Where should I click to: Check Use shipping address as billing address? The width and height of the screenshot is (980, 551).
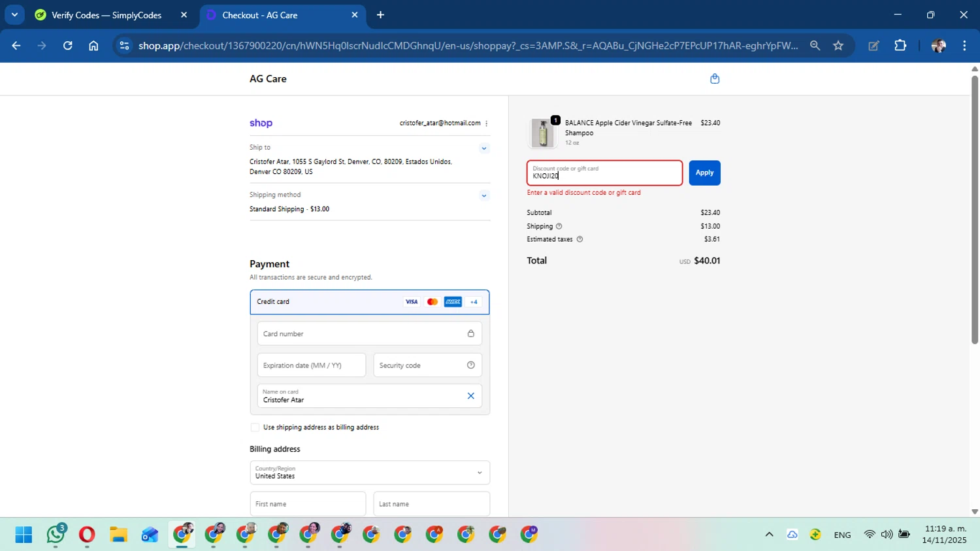click(x=255, y=427)
